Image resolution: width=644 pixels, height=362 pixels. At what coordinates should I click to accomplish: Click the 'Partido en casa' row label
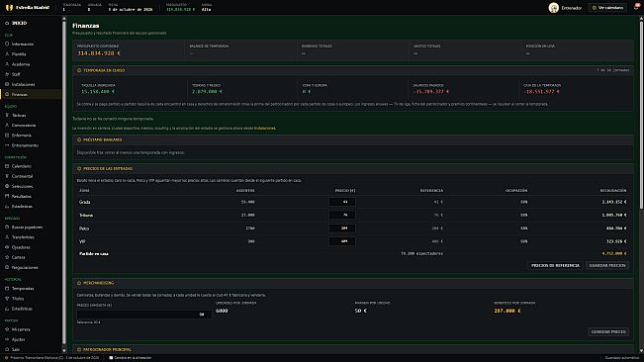pos(94,253)
